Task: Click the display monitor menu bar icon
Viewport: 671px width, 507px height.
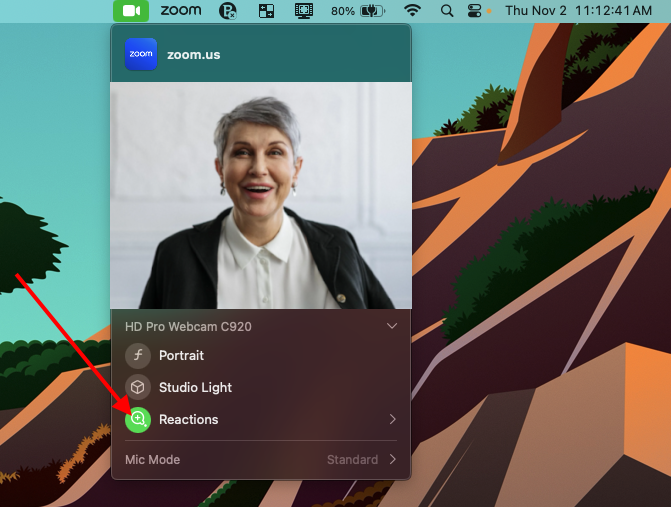Action: (304, 11)
